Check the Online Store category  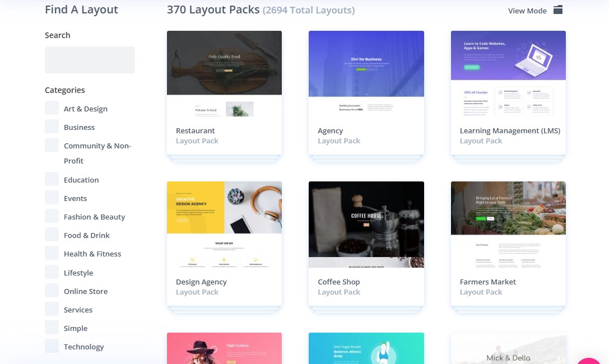coord(52,291)
